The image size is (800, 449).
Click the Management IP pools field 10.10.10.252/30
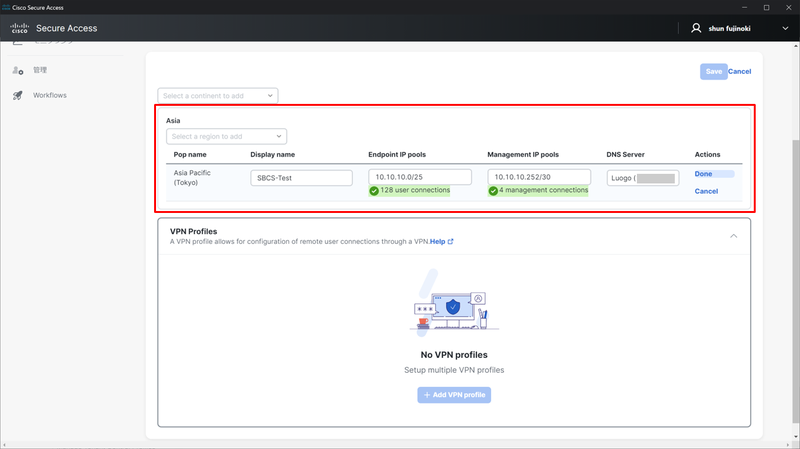[x=539, y=177]
